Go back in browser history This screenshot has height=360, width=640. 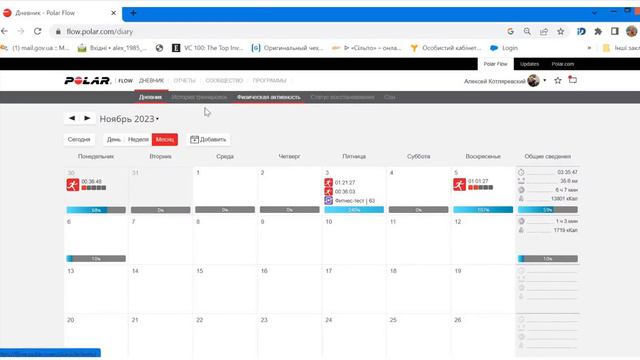[4, 31]
